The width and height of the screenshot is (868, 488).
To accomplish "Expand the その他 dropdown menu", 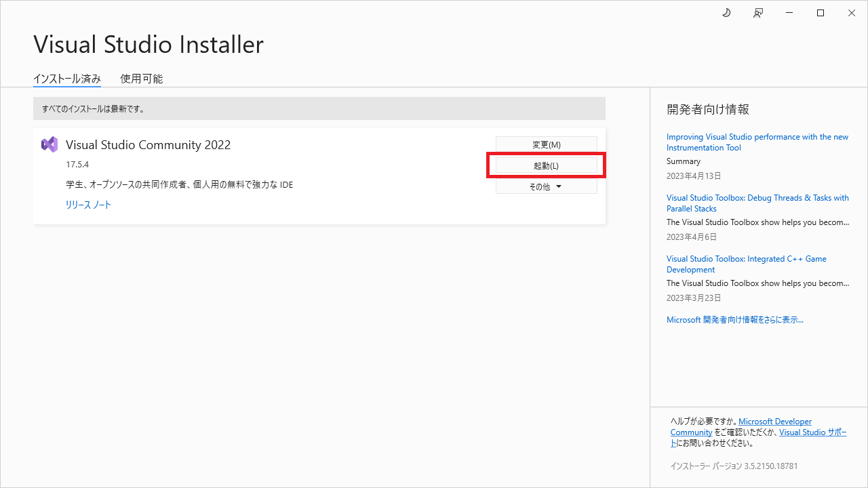I will point(546,186).
